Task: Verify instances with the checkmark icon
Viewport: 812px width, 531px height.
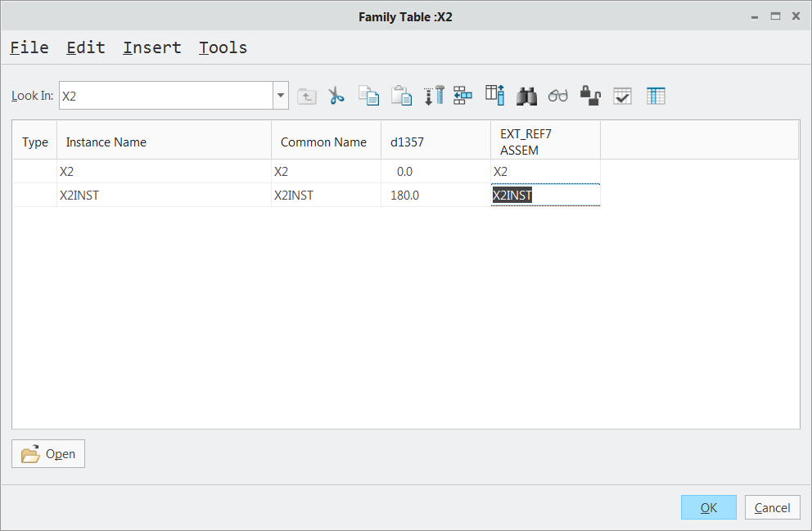Action: click(622, 96)
